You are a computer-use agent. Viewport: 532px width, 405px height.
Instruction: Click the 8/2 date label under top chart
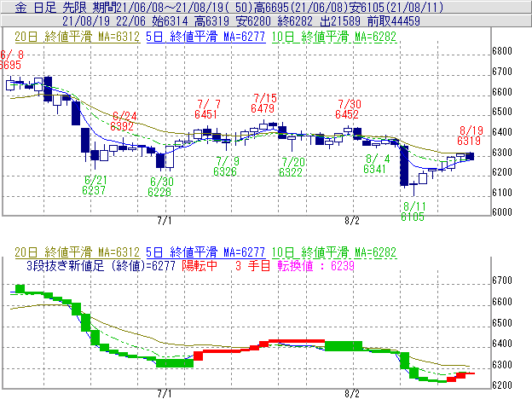click(x=352, y=221)
